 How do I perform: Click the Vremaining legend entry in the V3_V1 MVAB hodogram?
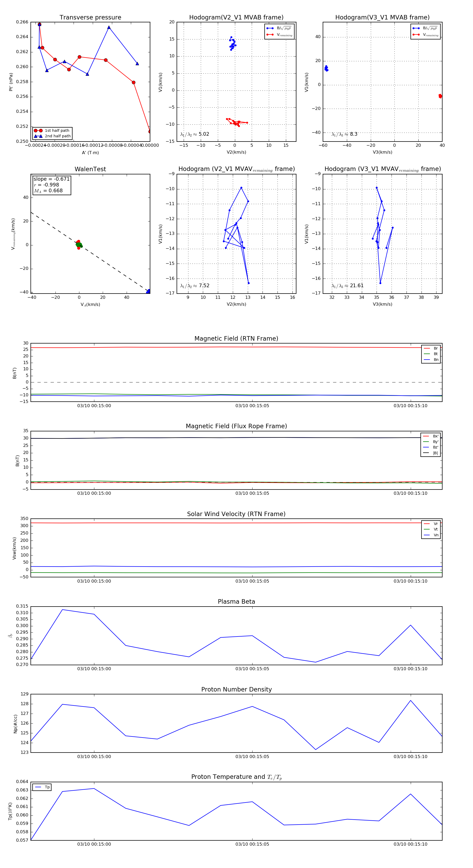pos(425,35)
